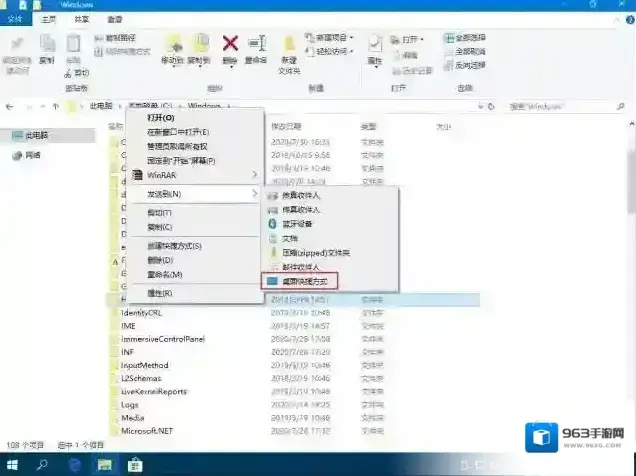
Task: Click the Back navigation arrow
Action: (10, 107)
